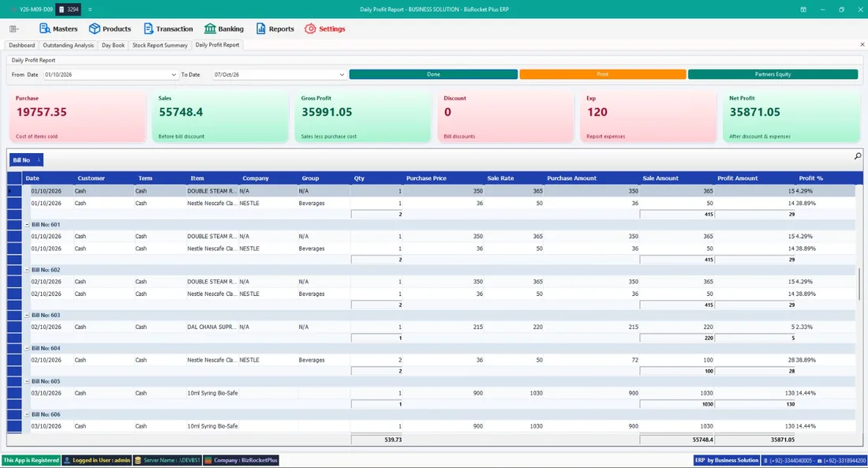Switch to the Dashboard tab
The height and width of the screenshot is (468, 868).
(21, 46)
